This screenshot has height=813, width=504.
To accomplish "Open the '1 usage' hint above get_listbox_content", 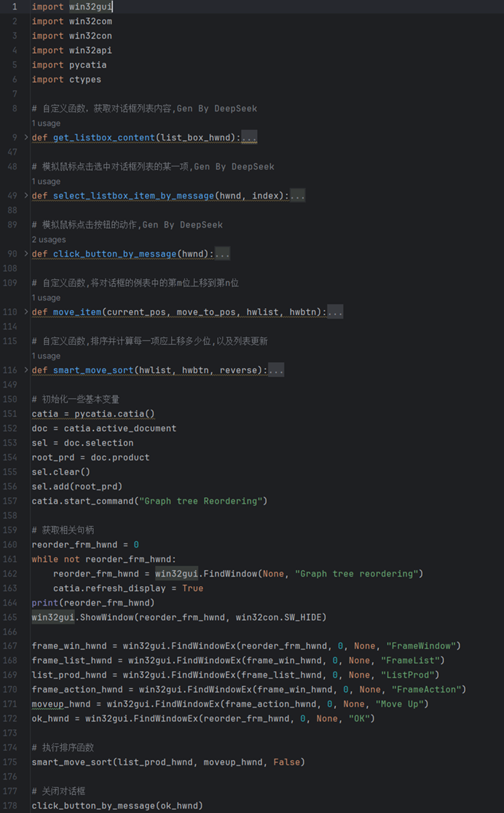I will coord(46,124).
